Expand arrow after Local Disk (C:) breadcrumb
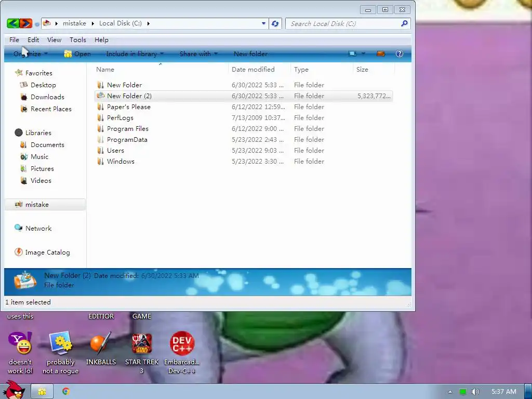This screenshot has width=532, height=399. click(x=148, y=23)
